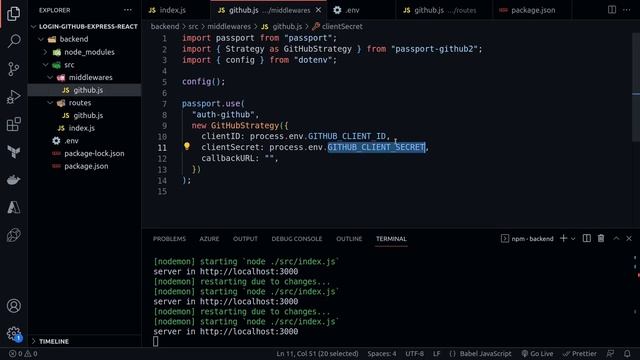Open the Extensions view

[13, 124]
